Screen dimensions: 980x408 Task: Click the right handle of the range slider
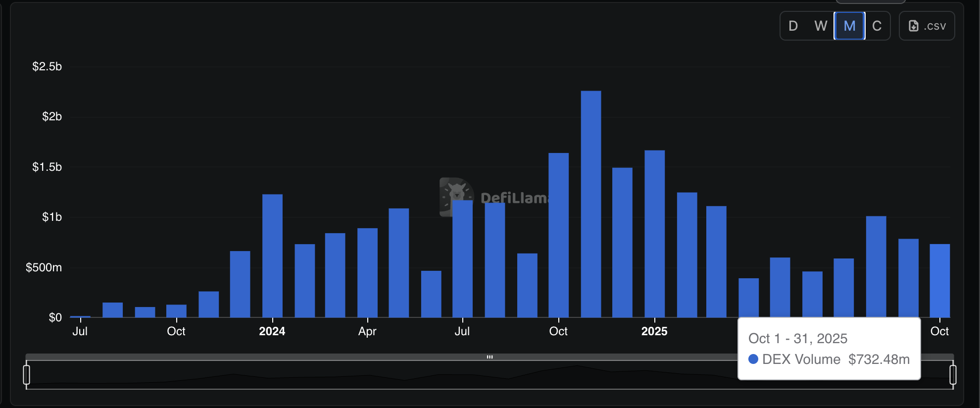pyautogui.click(x=953, y=374)
